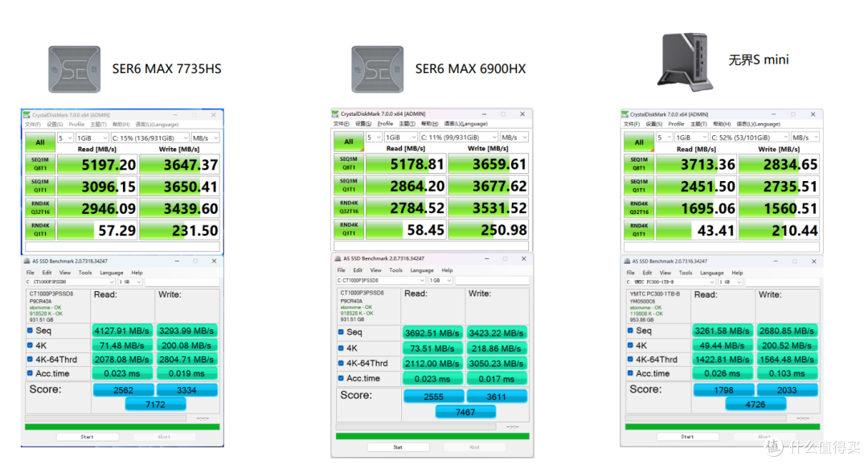The width and height of the screenshot is (868, 465).
Task: Toggle Acc.time checkbox in 6900HX AS SSD window
Action: tap(341, 378)
